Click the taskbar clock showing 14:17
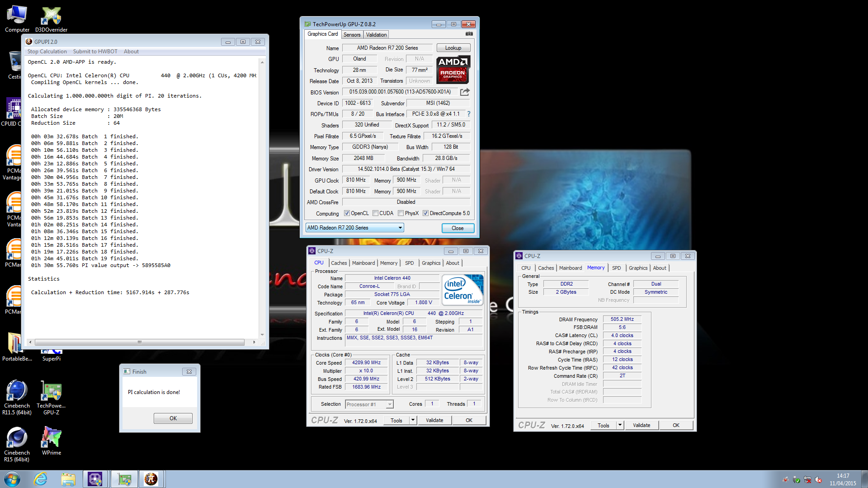The height and width of the screenshot is (488, 868). (x=843, y=479)
